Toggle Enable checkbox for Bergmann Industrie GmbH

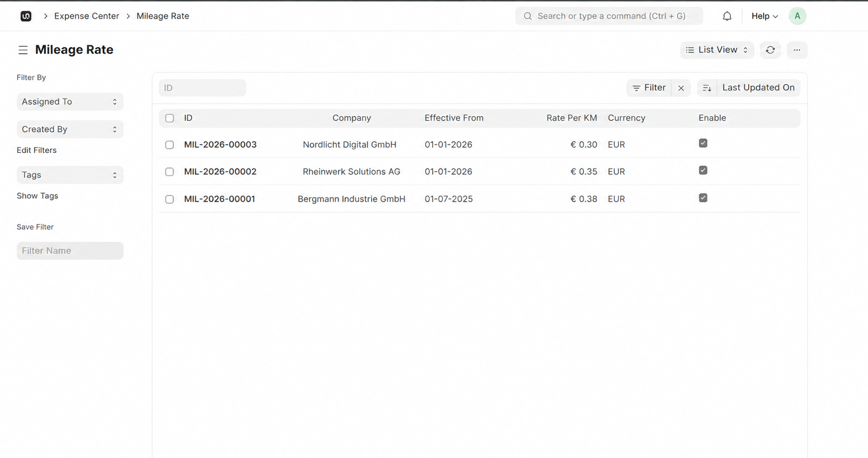[x=703, y=198]
